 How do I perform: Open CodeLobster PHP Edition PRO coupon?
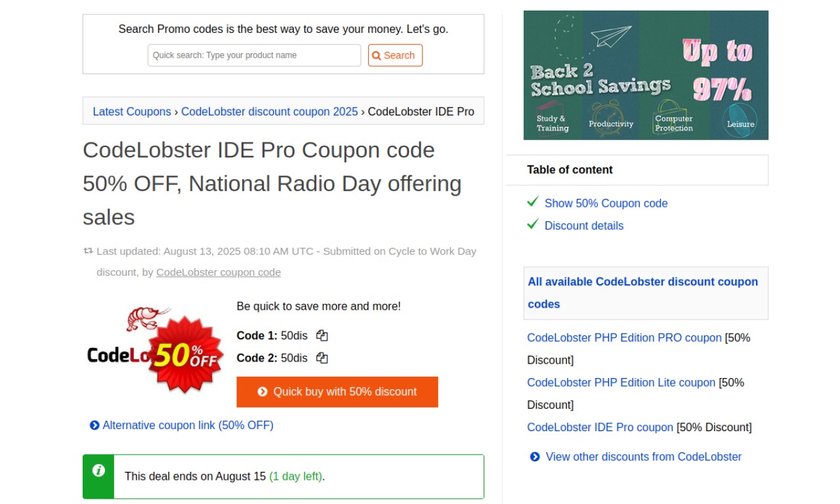pyautogui.click(x=624, y=338)
